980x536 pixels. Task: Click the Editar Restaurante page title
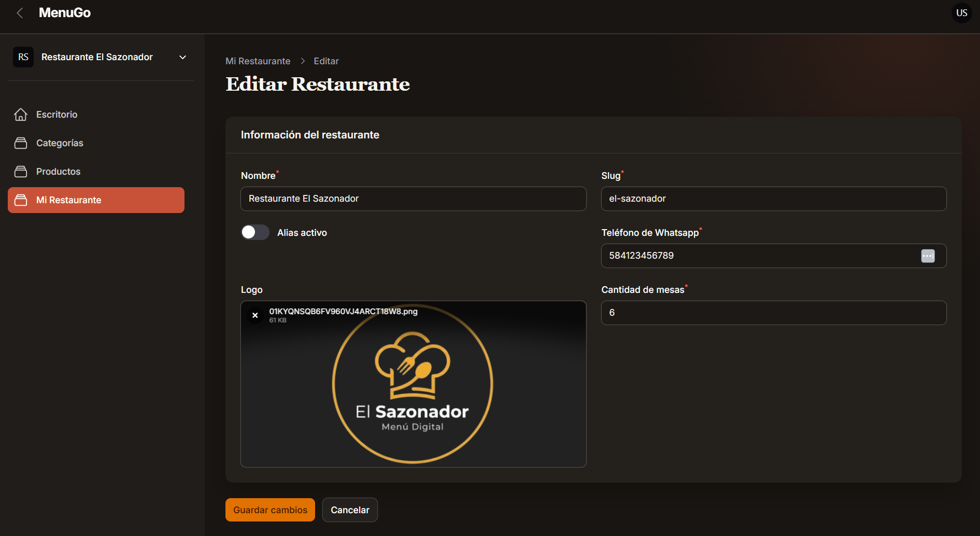318,84
